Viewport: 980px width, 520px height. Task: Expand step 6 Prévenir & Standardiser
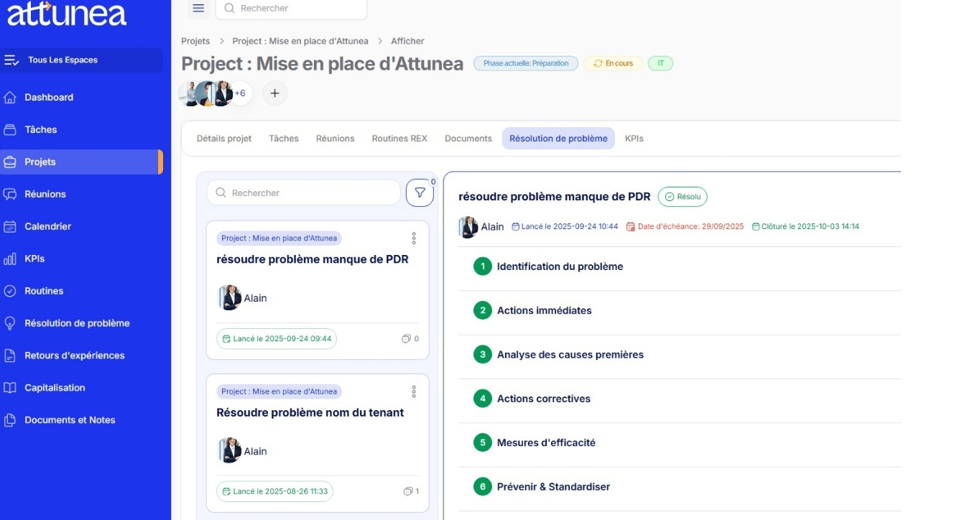553,487
